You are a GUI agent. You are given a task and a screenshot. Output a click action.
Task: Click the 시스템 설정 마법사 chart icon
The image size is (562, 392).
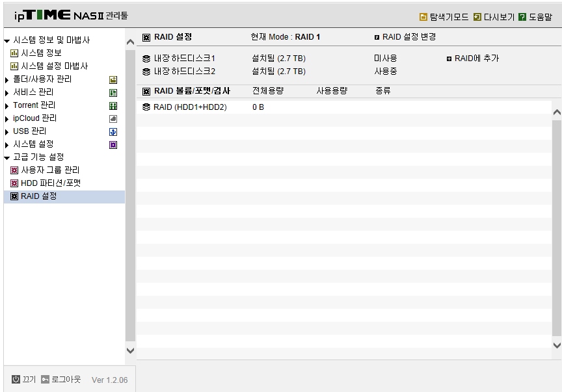(x=14, y=66)
